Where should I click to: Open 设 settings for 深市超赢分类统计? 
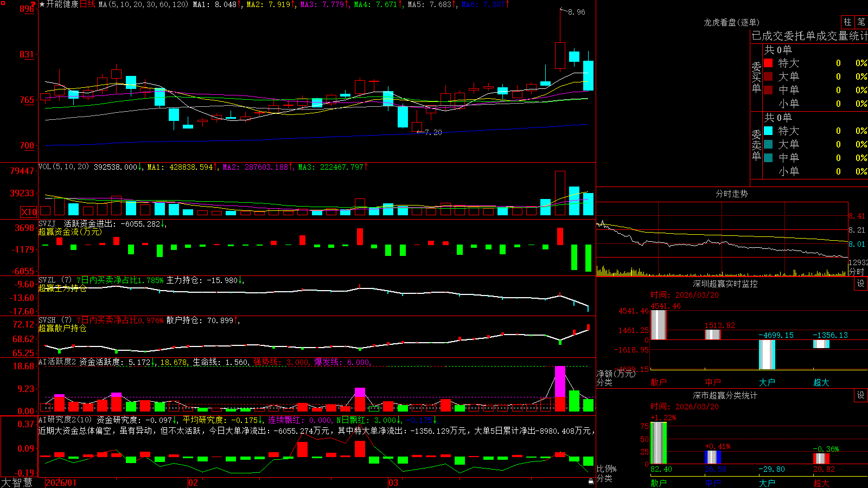click(861, 395)
